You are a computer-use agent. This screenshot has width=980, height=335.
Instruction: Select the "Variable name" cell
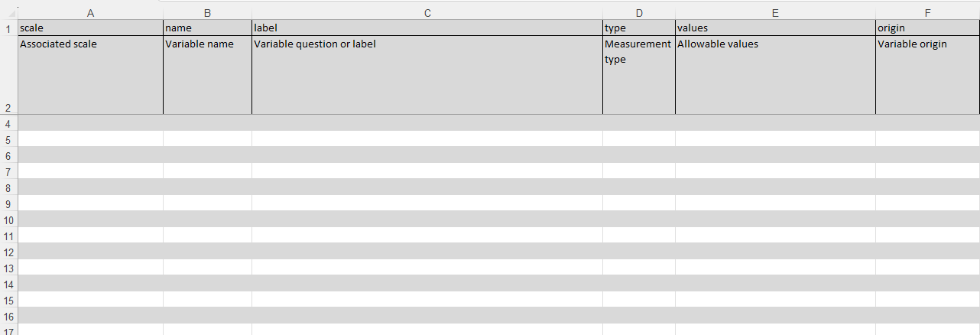coord(207,75)
